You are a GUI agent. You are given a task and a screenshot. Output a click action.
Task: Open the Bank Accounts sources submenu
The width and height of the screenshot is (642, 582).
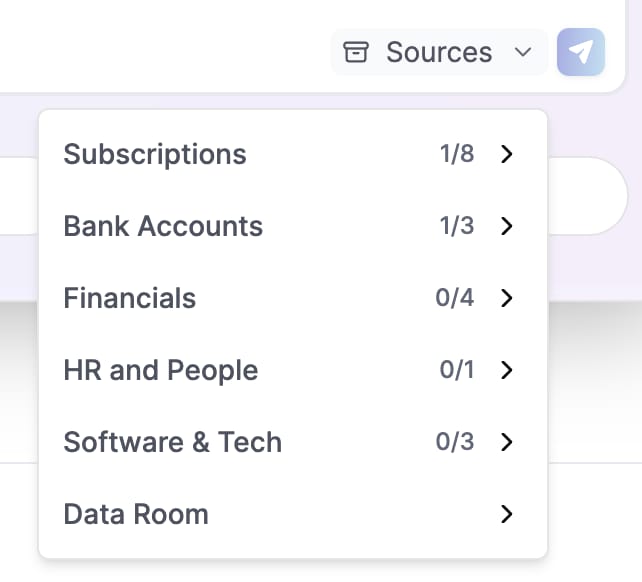pyautogui.click(x=293, y=226)
